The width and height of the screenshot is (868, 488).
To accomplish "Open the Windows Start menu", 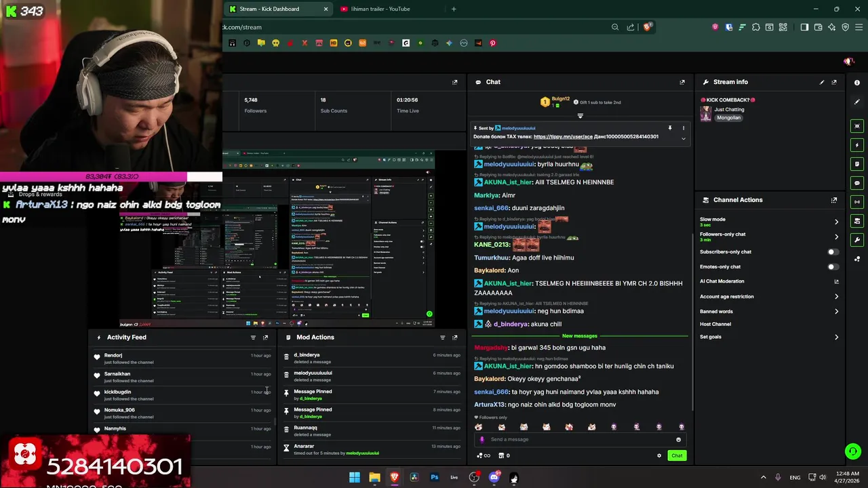I will 355,477.
